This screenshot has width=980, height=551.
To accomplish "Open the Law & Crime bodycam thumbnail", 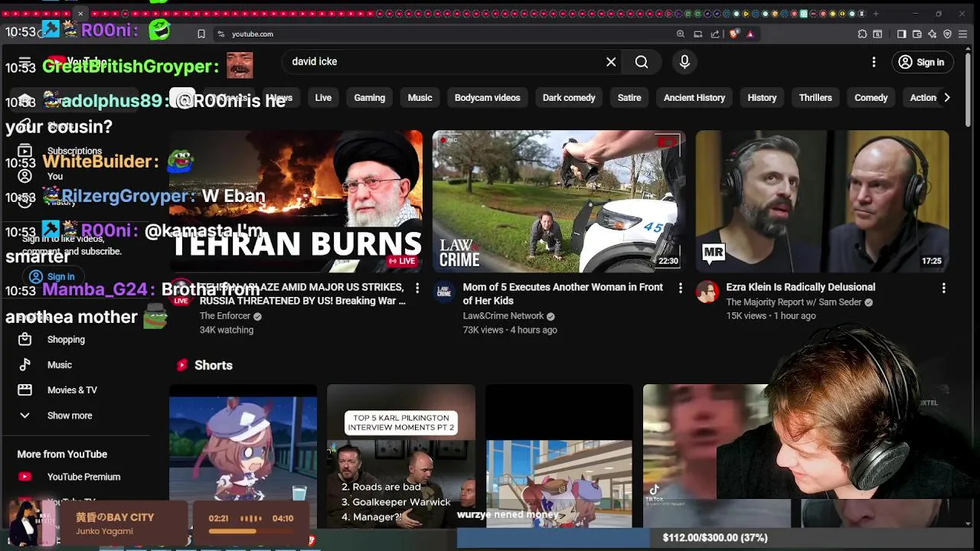I will (x=559, y=201).
